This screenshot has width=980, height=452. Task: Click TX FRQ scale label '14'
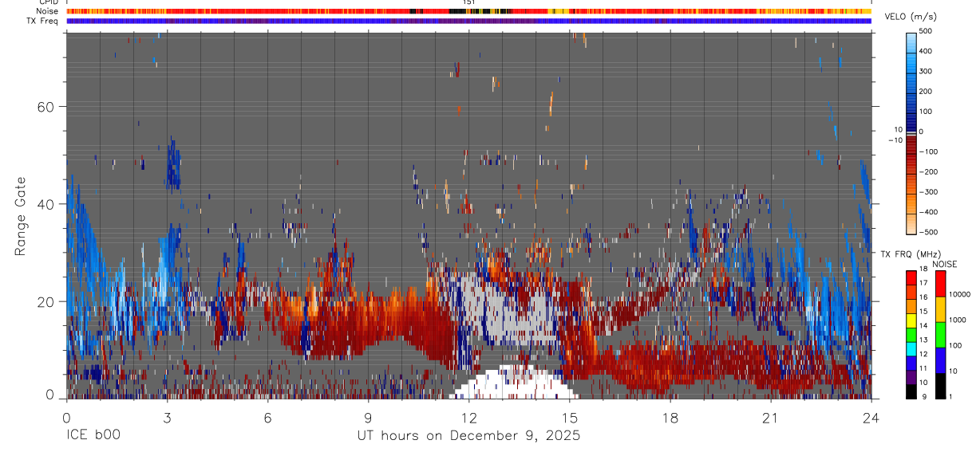point(924,325)
